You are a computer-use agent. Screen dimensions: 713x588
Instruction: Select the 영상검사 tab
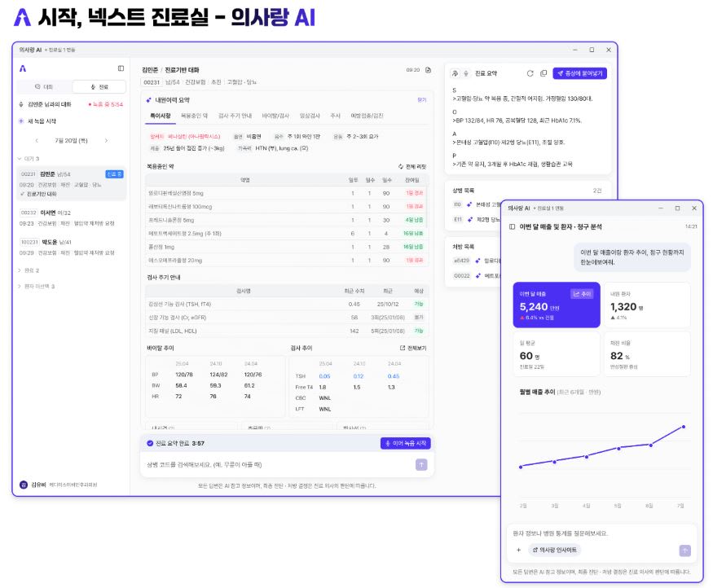point(310,116)
